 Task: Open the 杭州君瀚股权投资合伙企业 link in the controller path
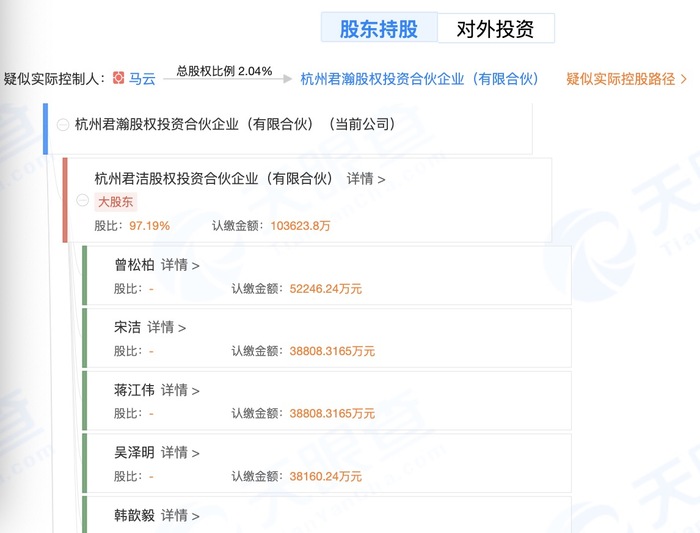tap(421, 79)
